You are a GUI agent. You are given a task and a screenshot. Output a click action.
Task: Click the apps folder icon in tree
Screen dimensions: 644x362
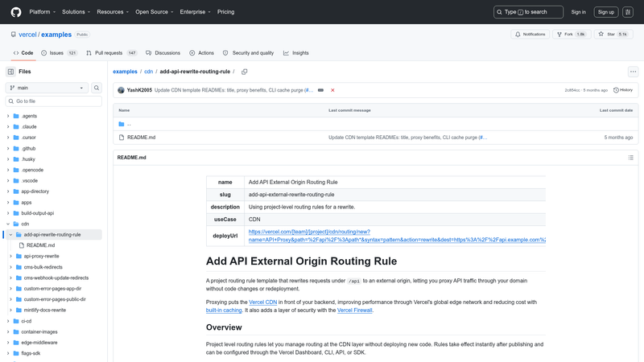point(16,203)
